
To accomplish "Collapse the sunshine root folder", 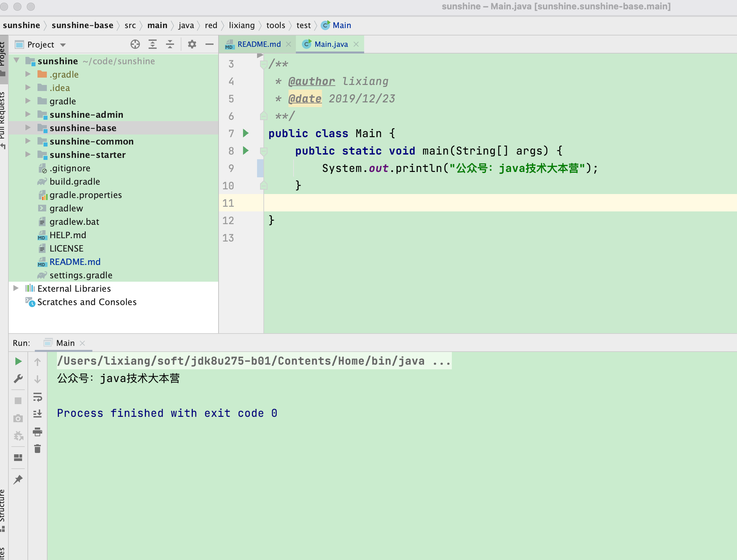I will (16, 61).
